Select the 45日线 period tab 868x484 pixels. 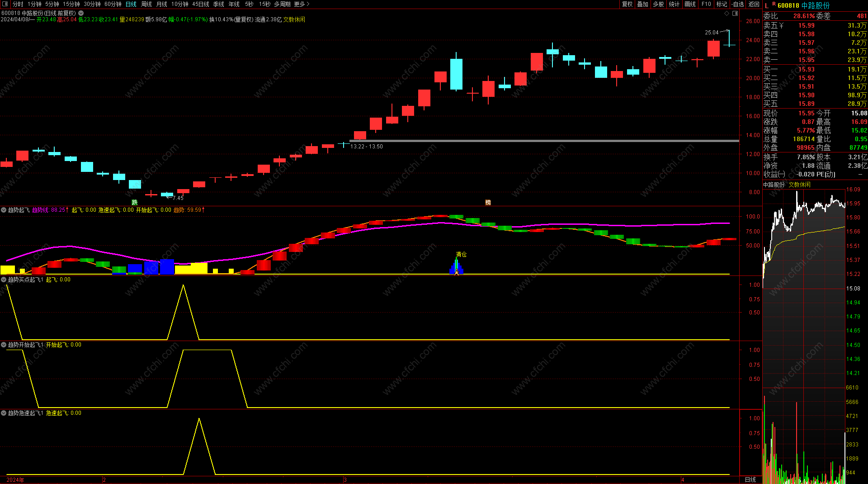coord(201,4)
